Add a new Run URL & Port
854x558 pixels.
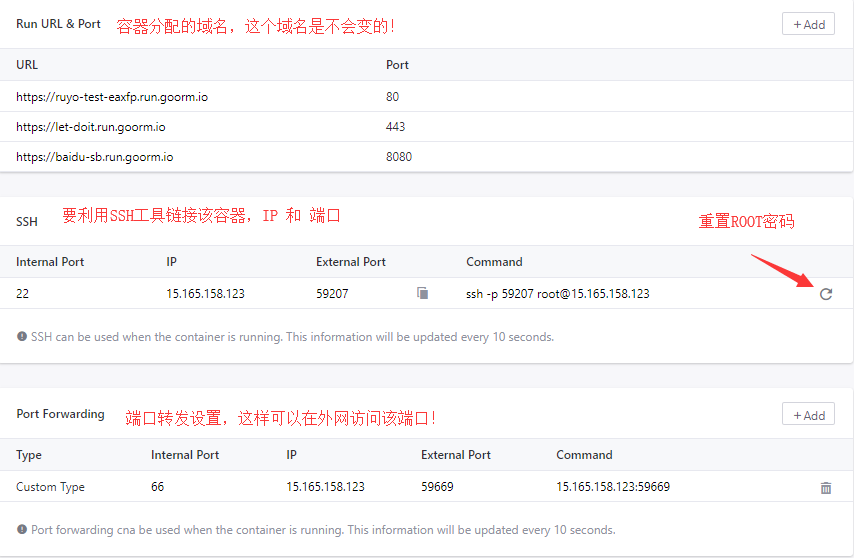[x=808, y=24]
